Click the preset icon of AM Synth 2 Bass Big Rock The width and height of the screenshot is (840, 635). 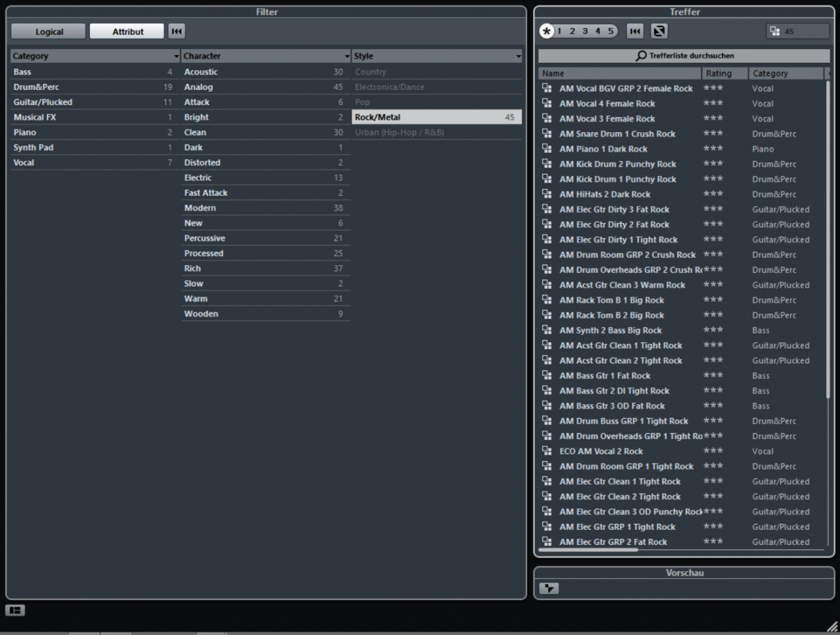547,330
